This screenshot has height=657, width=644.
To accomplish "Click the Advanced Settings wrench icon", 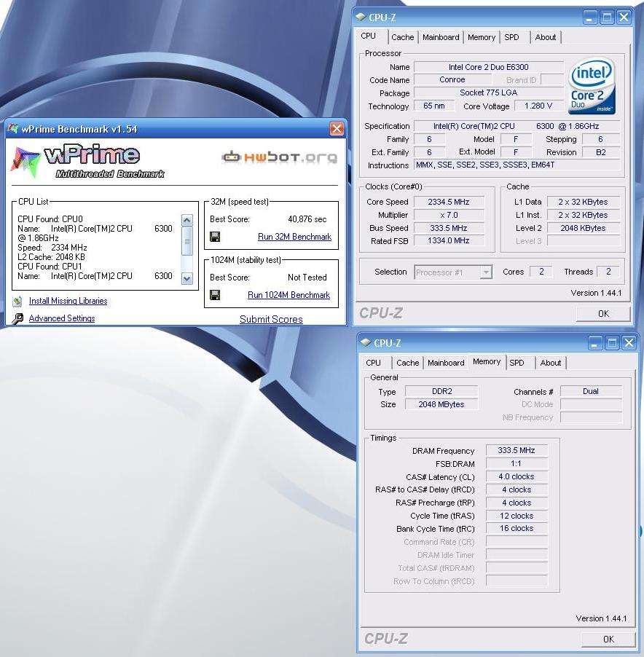I will click(17, 318).
